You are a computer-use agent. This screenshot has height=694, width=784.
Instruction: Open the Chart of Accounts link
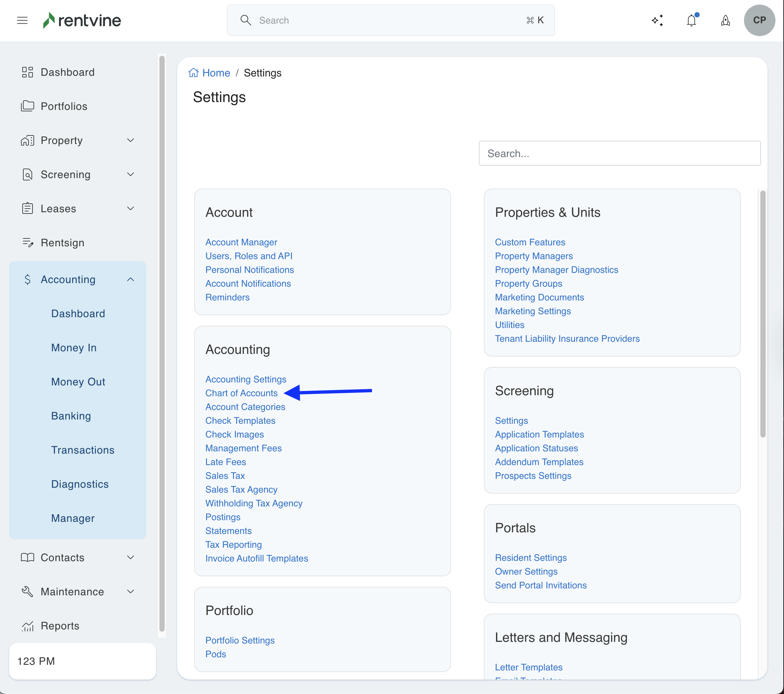(241, 393)
